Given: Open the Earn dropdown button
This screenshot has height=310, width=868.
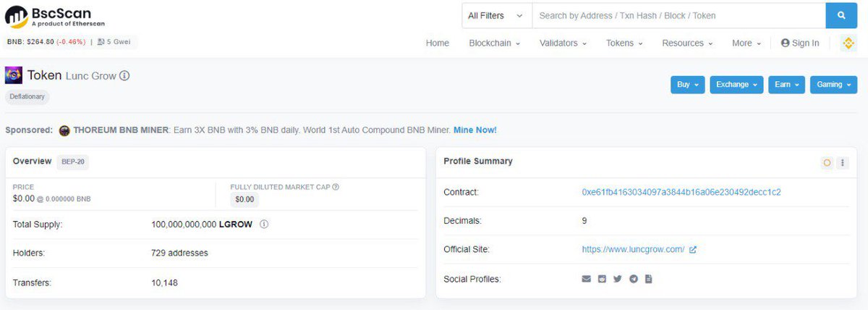Looking at the screenshot, I should [x=787, y=85].
